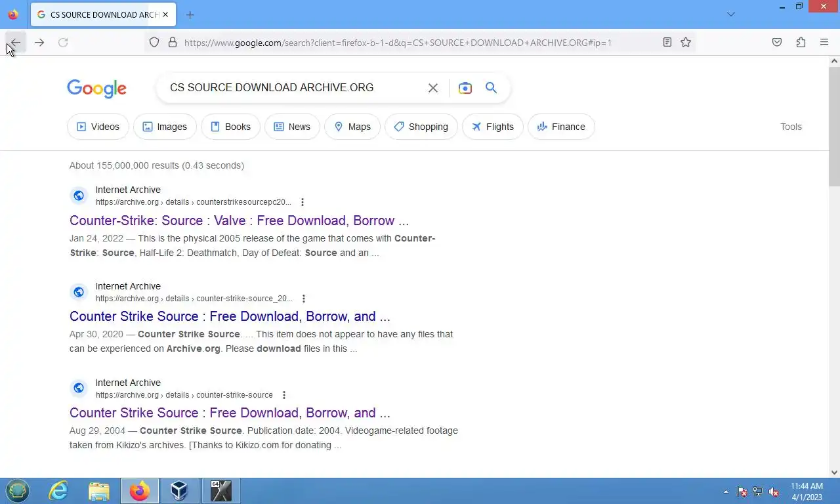The height and width of the screenshot is (504, 840).
Task: Open the tracking protection shield icon
Action: click(154, 43)
